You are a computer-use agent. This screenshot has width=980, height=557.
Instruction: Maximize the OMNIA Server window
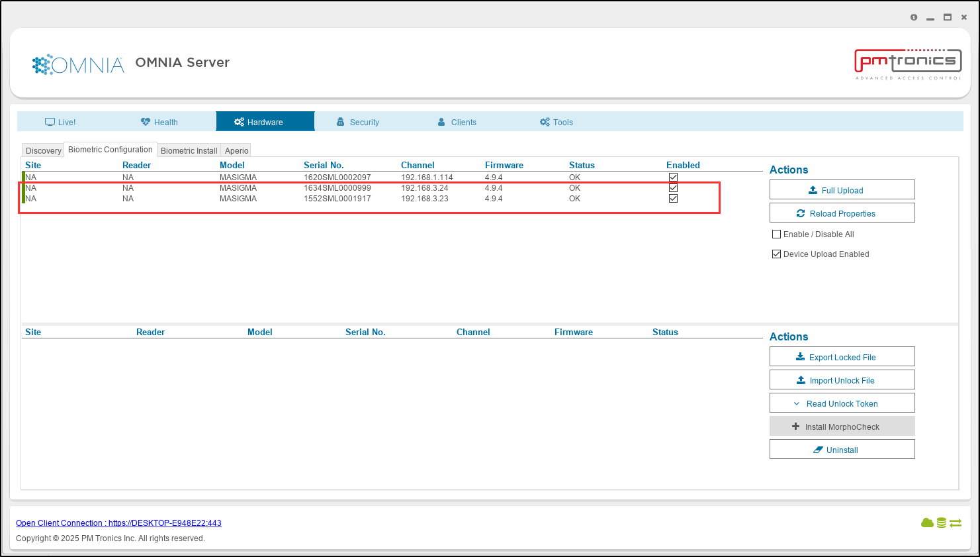click(948, 17)
